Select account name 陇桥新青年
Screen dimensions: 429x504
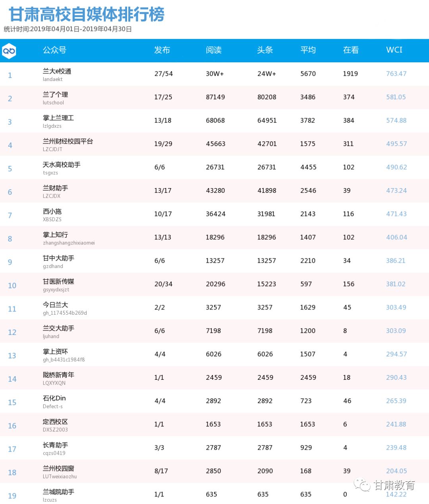58,375
